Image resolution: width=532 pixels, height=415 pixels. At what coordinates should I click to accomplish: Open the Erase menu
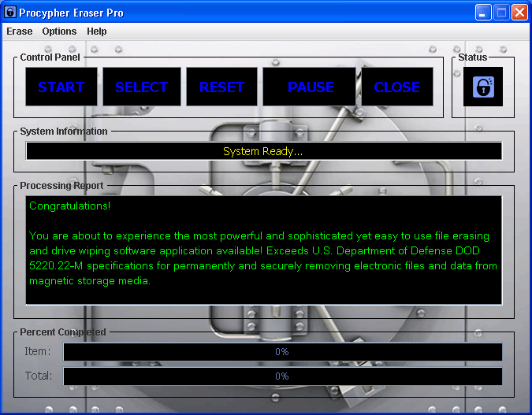click(x=20, y=31)
